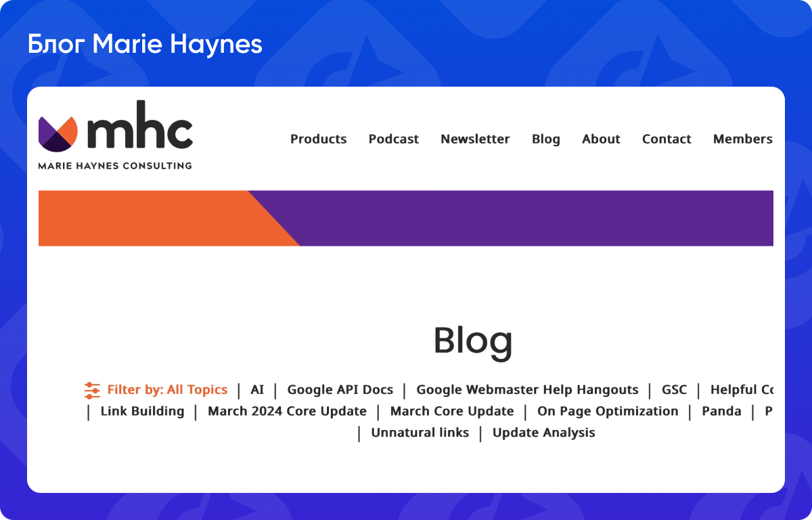Choose the Panda topic

tap(722, 411)
